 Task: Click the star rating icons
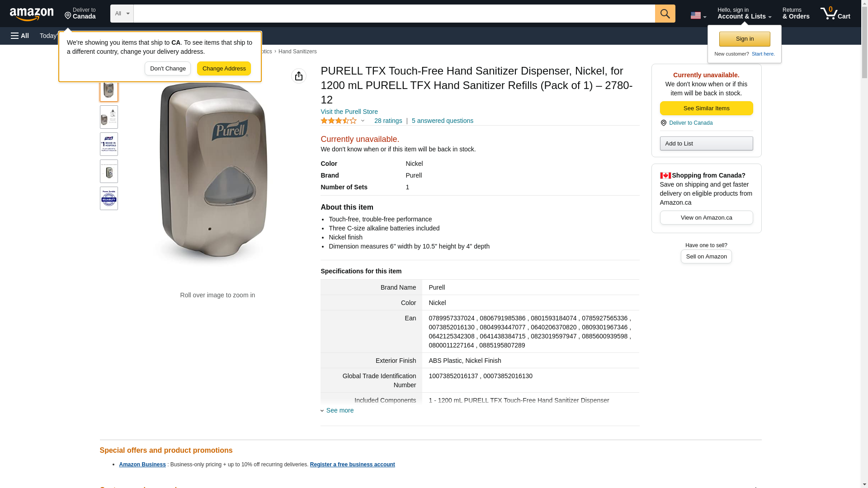[339, 121]
